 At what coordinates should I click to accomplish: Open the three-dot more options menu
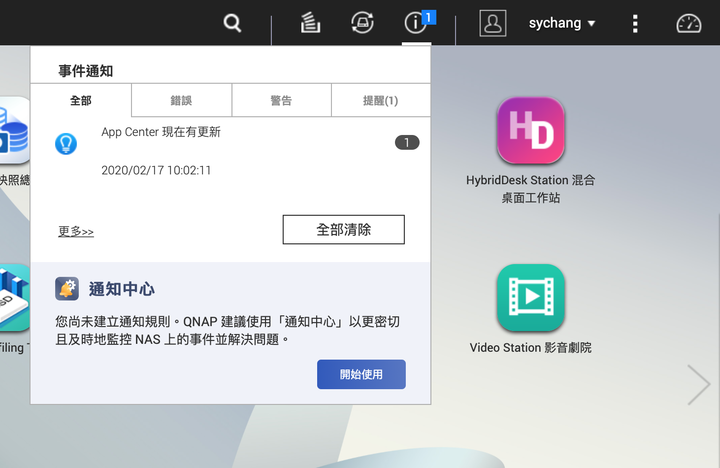635,23
